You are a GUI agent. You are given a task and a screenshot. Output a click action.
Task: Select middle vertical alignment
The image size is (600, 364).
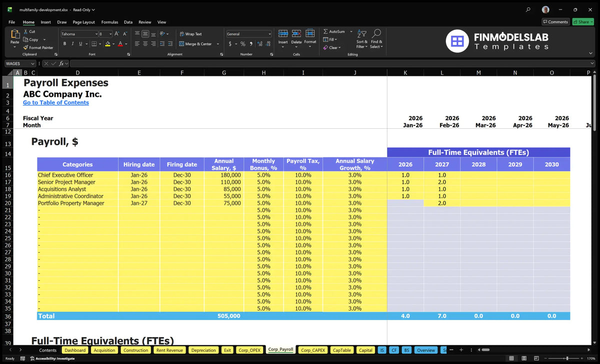click(x=145, y=34)
